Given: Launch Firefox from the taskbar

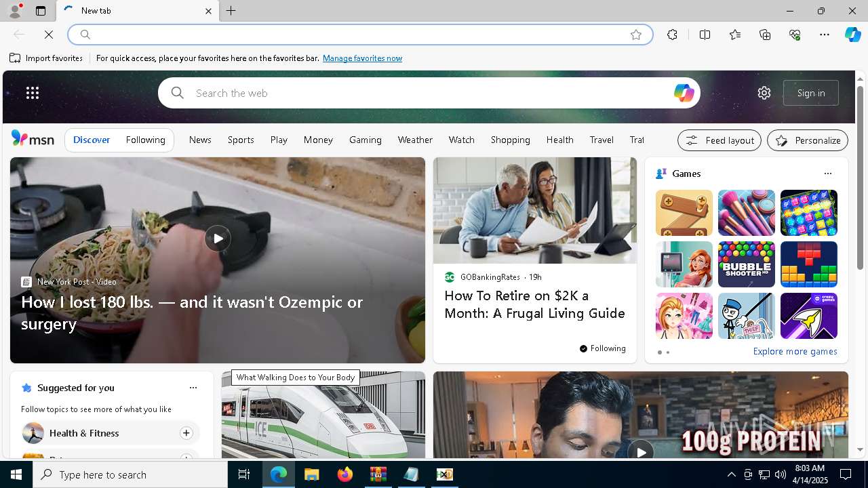Looking at the screenshot, I should click(345, 474).
